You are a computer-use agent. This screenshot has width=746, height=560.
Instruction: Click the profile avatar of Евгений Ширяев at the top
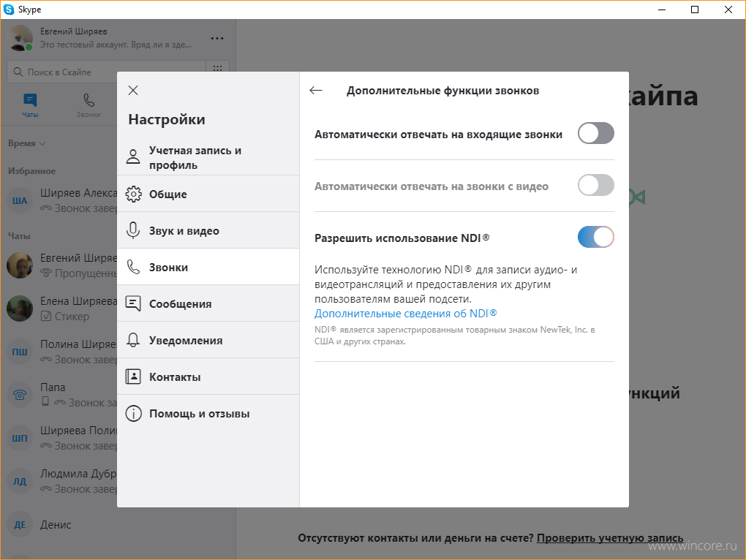tap(20, 38)
